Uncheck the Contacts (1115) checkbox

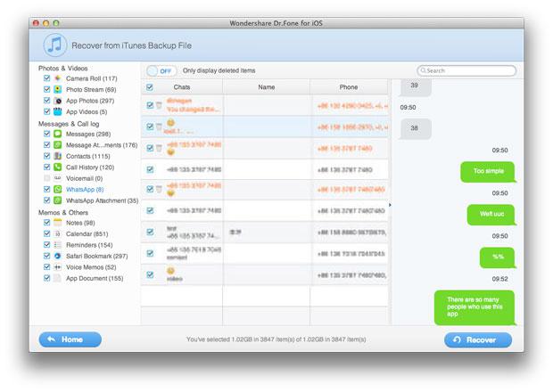tap(46, 156)
